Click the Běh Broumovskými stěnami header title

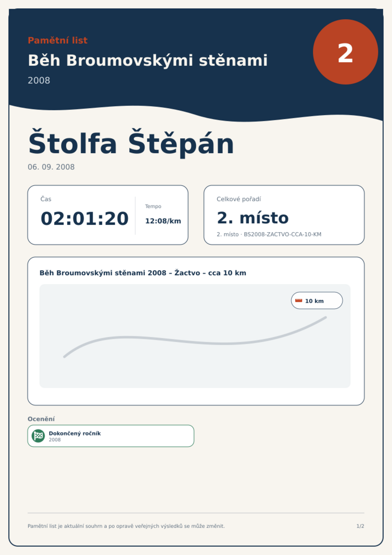tap(148, 61)
